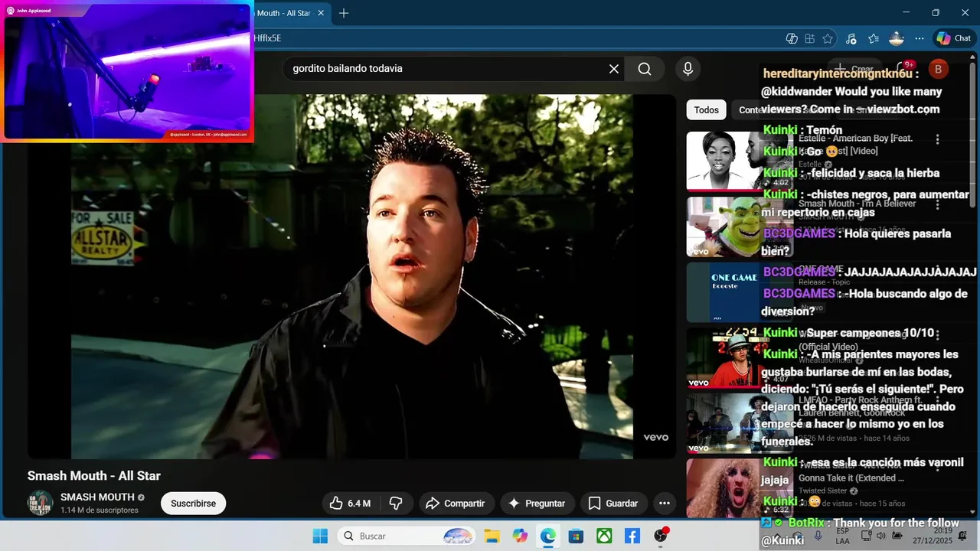Screen dimensions: 980x551
Task: Open Edge favorites list icon
Action: 874,38
